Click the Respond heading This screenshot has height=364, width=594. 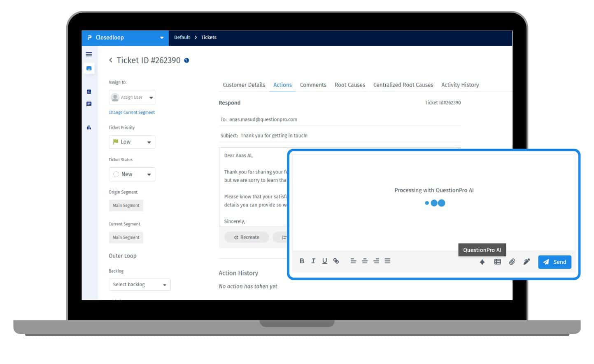point(229,103)
